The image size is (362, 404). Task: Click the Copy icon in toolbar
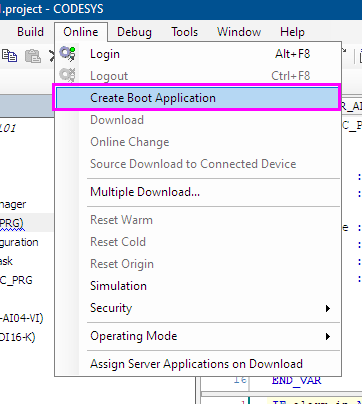pyautogui.click(x=9, y=55)
